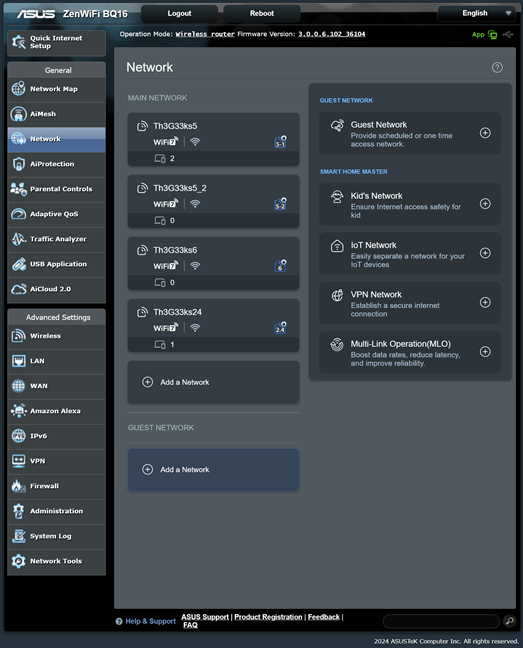The image size is (523, 648).
Task: Open Parental Controls page
Action: [57, 189]
